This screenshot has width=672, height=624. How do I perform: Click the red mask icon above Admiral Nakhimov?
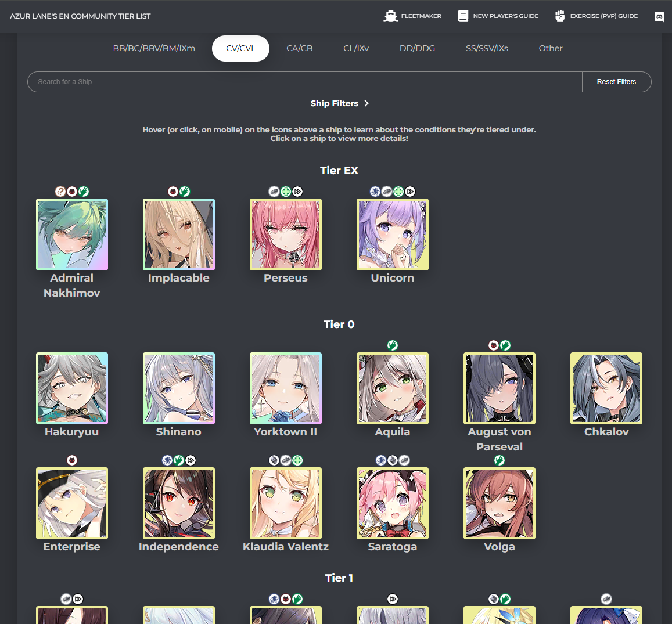pyautogui.click(x=72, y=192)
